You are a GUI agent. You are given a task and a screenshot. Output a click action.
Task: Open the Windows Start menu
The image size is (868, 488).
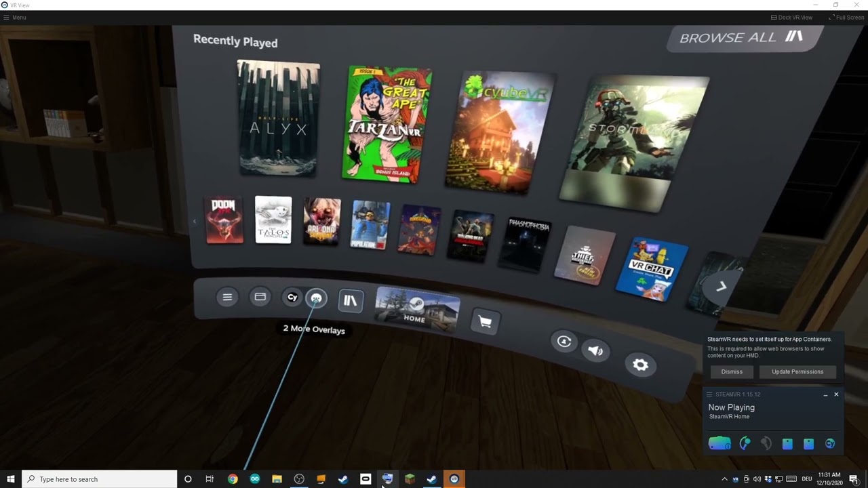(x=11, y=479)
